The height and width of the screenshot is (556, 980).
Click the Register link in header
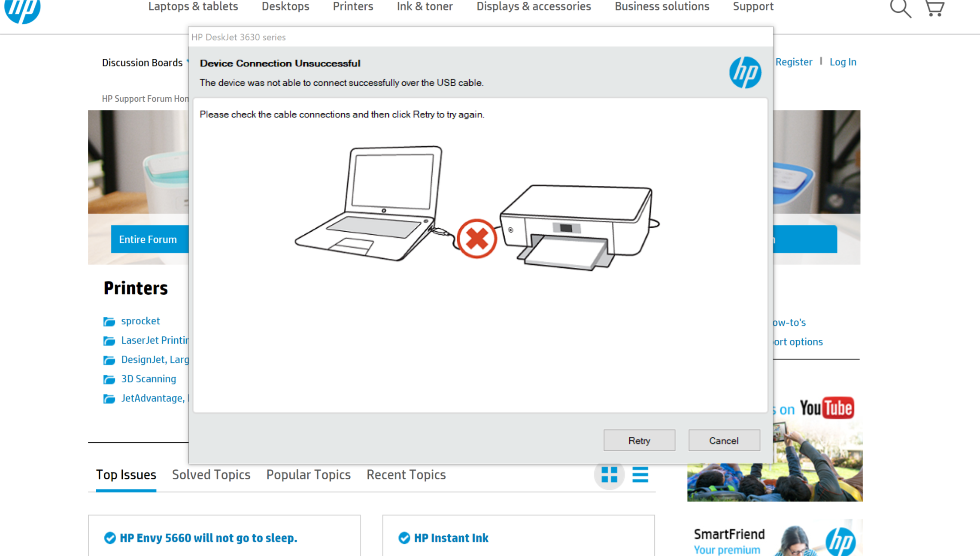point(795,62)
